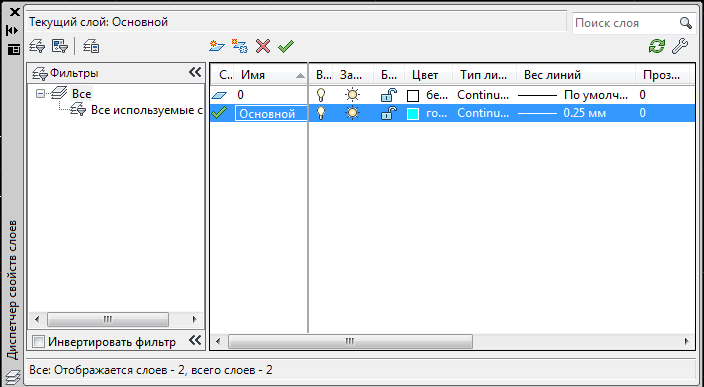Toggle the lock for layer 0
The image size is (704, 387).
click(x=388, y=95)
